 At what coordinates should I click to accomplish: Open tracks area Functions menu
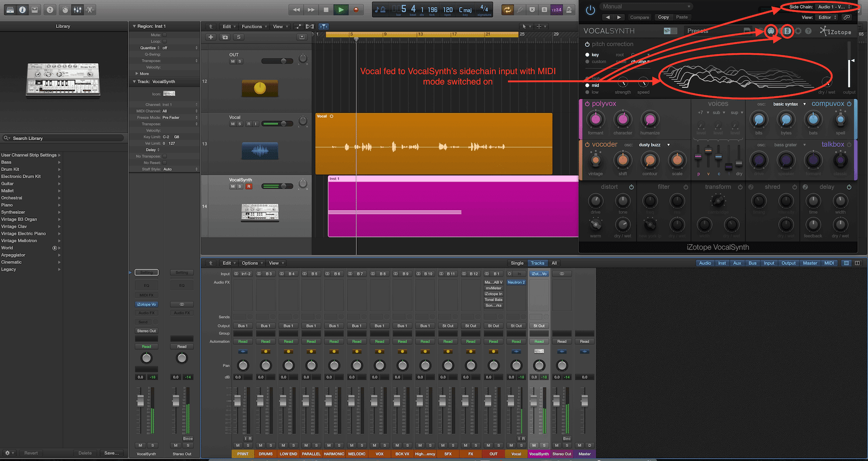(x=254, y=26)
